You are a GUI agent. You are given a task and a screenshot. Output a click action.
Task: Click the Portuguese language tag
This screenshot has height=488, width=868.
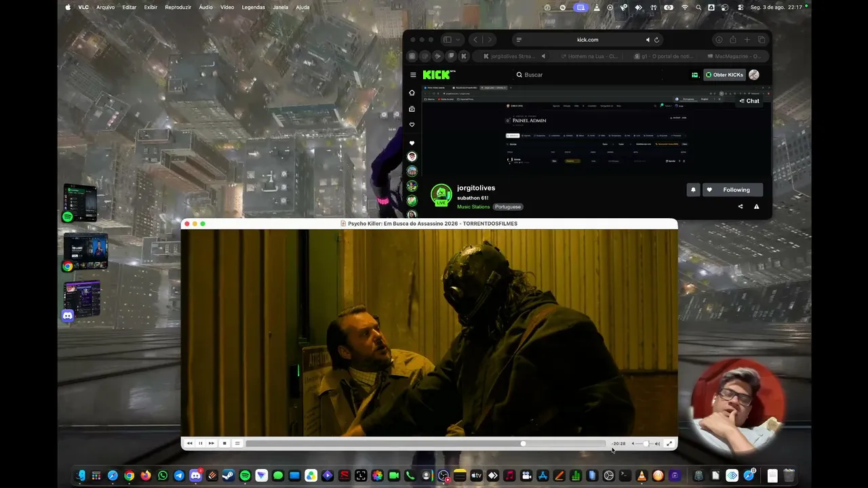pyautogui.click(x=507, y=207)
